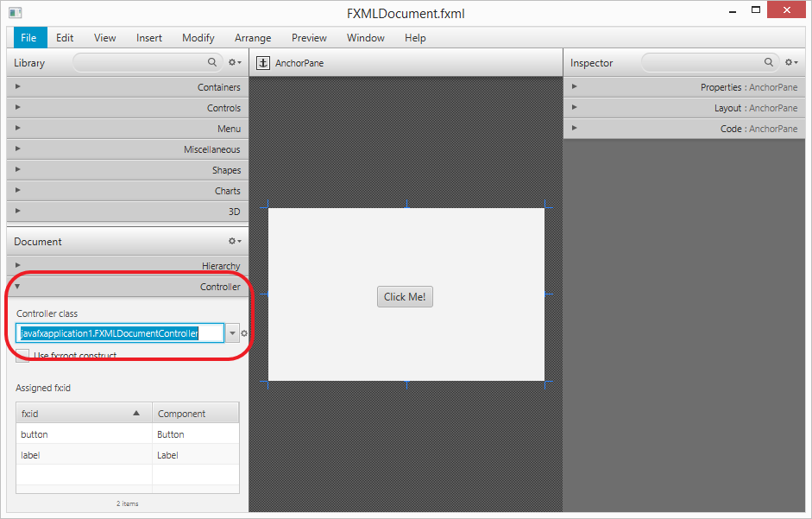Click the AnchorPane icon in breadcrumb bar
Image resolution: width=812 pixels, height=519 pixels.
[264, 63]
